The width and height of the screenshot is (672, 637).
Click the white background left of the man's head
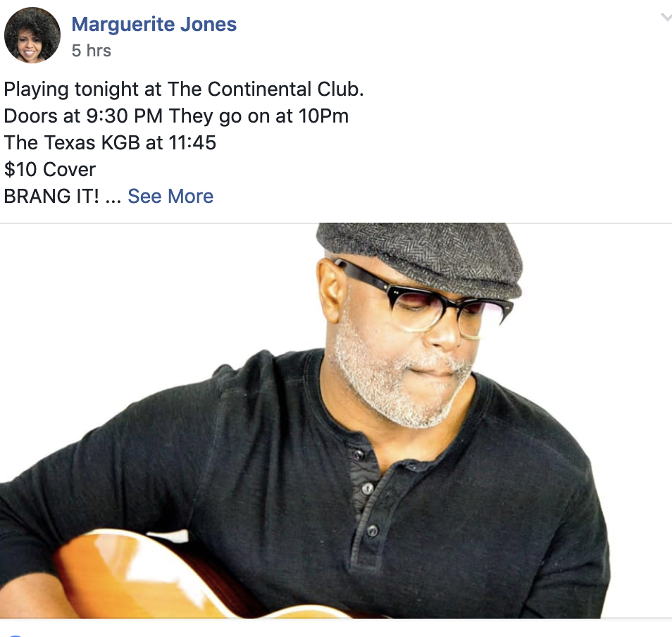[x=158, y=300]
